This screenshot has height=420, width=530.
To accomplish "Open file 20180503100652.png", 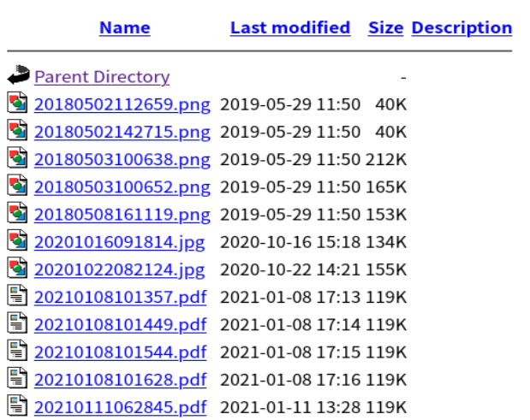I will pyautogui.click(x=122, y=187).
